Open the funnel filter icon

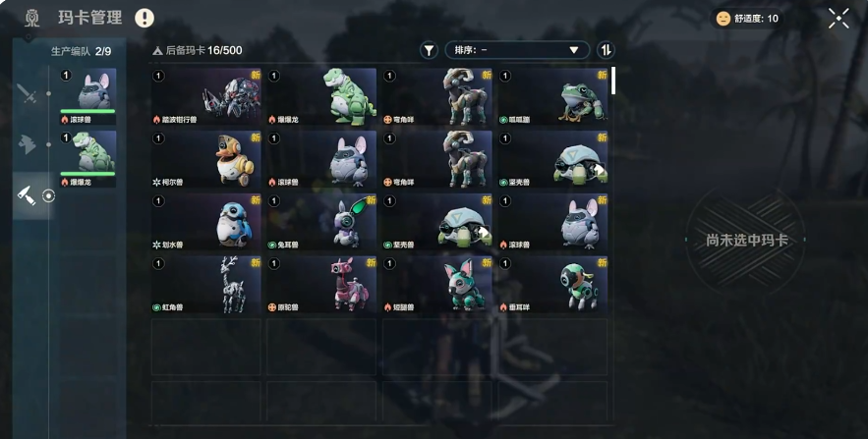point(429,50)
